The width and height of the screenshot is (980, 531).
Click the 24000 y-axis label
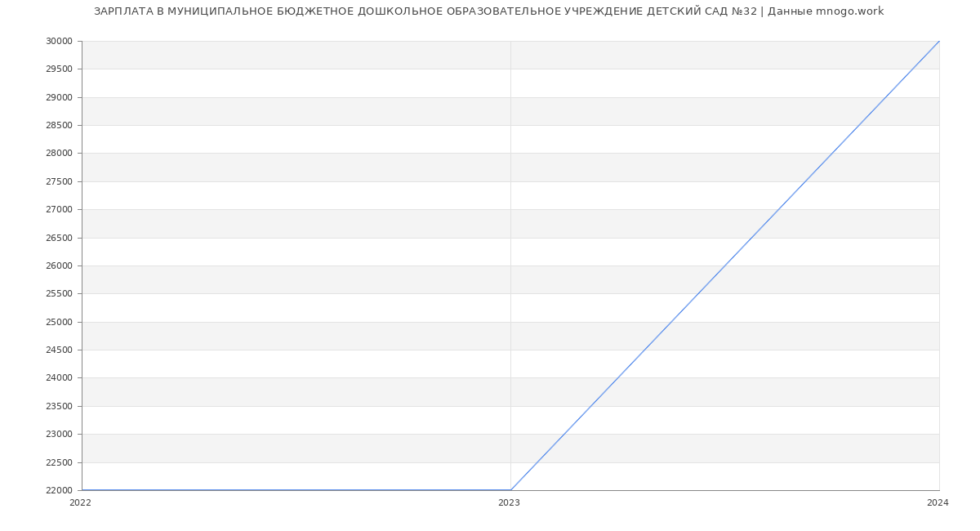coord(59,377)
